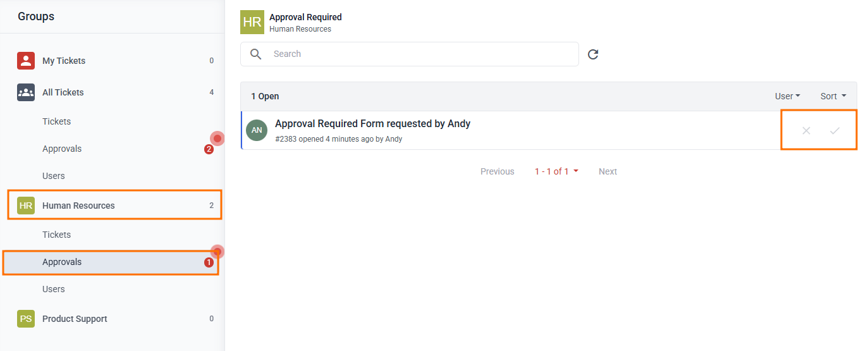Click the PS Product Support icon
Image resolution: width=868 pixels, height=351 pixels.
pyautogui.click(x=26, y=319)
